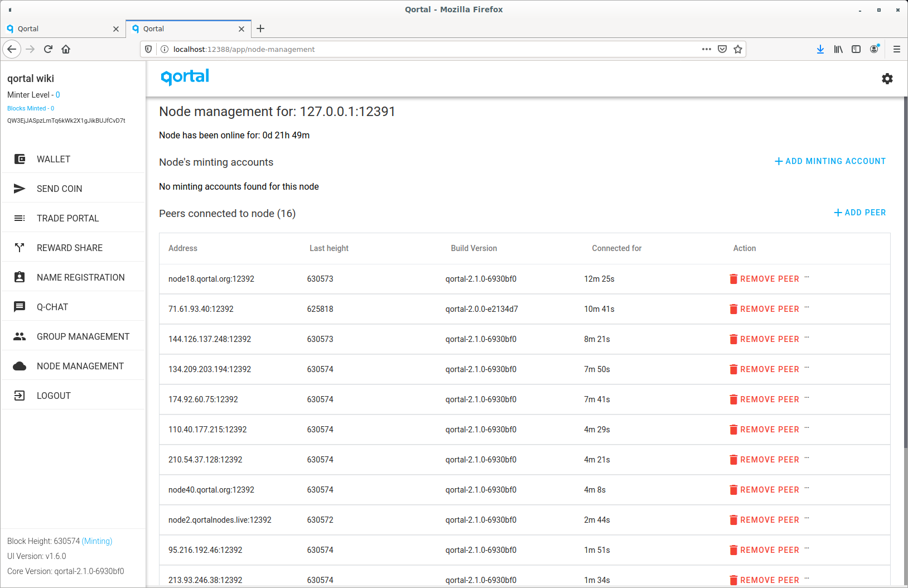Open the Wallet sidebar icon
The height and width of the screenshot is (588, 908).
pyautogui.click(x=20, y=159)
